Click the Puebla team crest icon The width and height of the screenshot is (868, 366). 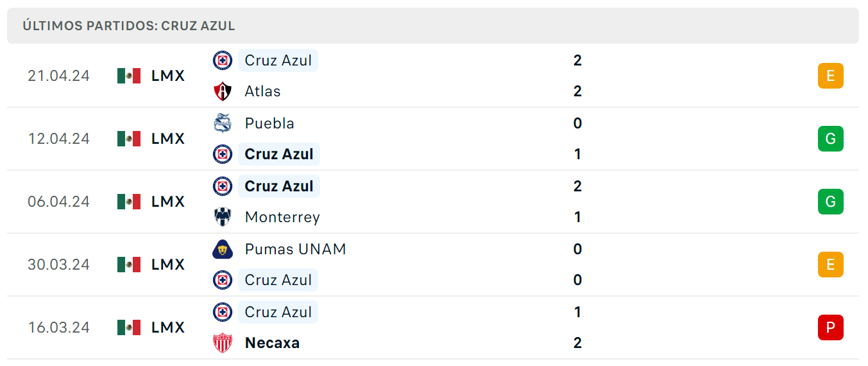[223, 123]
